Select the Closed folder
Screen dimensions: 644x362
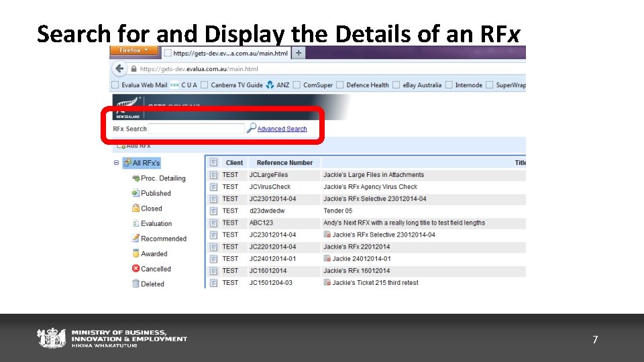[151, 208]
